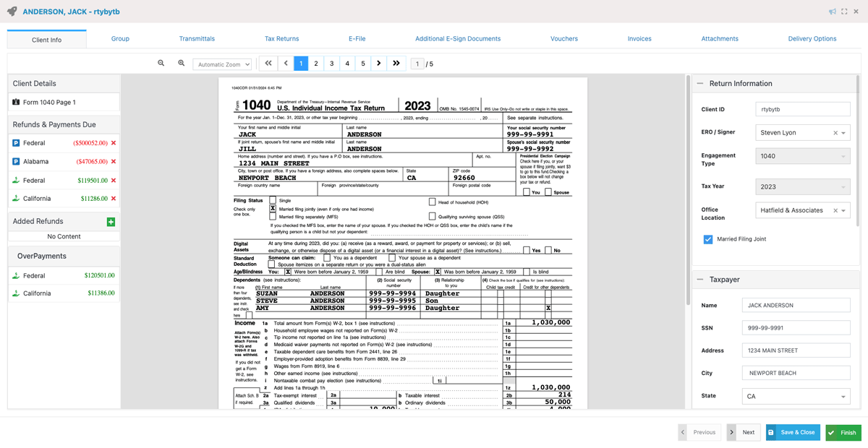Switch to the E-File tab
868x448 pixels.
[357, 39]
